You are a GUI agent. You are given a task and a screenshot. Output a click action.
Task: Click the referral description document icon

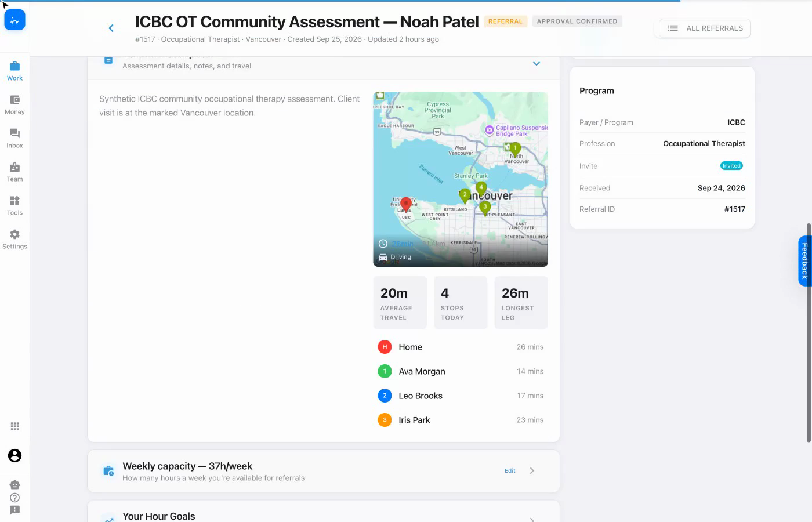coord(108,60)
